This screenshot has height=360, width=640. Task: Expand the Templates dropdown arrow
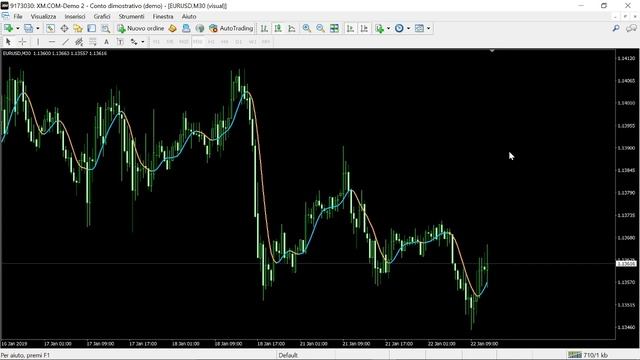coord(428,28)
